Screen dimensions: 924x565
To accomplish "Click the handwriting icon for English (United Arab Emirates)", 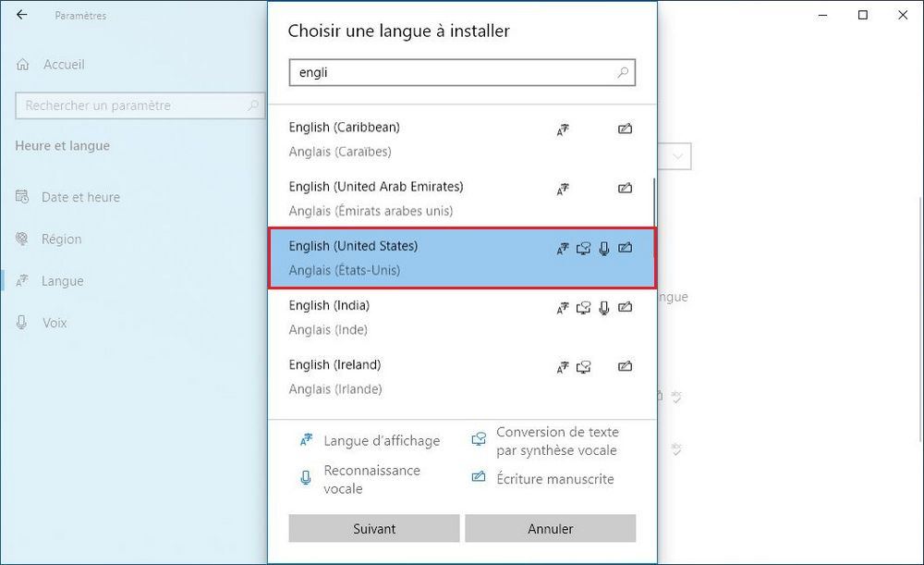I will (x=625, y=189).
